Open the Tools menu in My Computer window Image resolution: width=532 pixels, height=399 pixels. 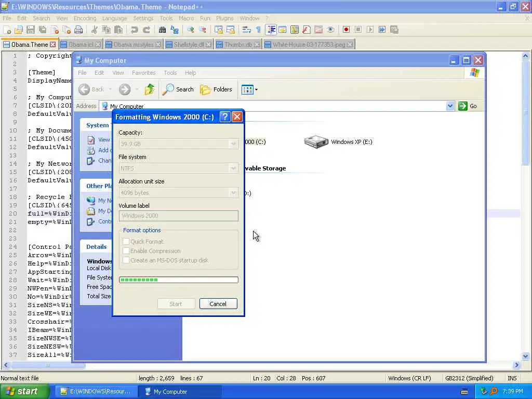pos(170,73)
